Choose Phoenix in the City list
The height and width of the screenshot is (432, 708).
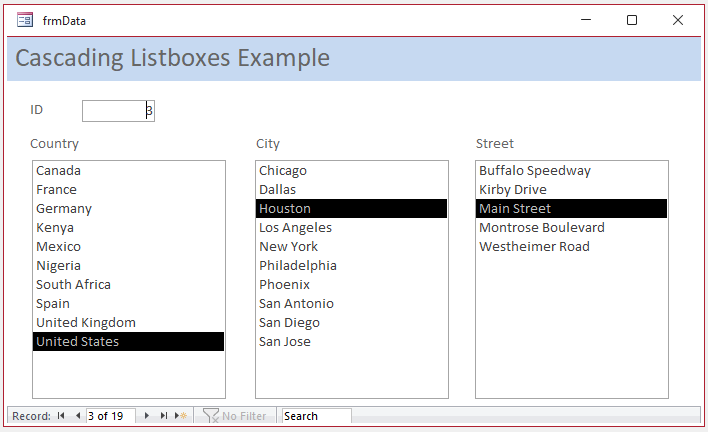click(x=351, y=284)
